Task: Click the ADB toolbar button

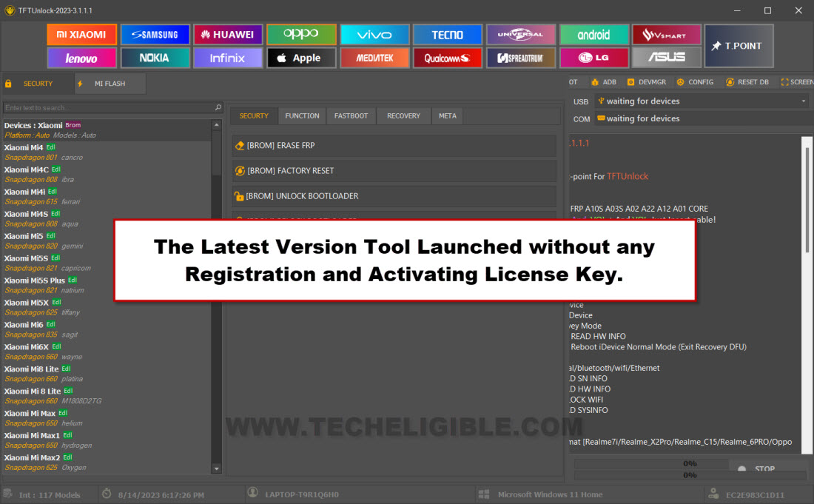Action: [x=604, y=82]
